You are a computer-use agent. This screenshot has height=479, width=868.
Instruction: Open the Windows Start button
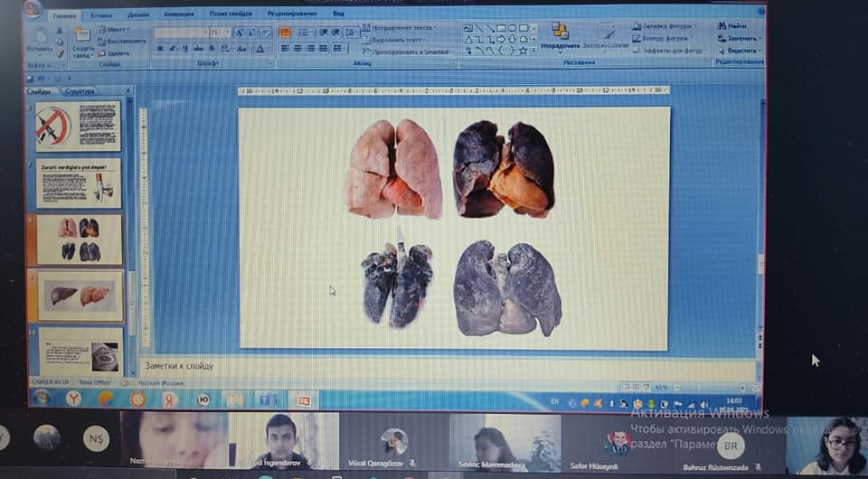point(41,398)
